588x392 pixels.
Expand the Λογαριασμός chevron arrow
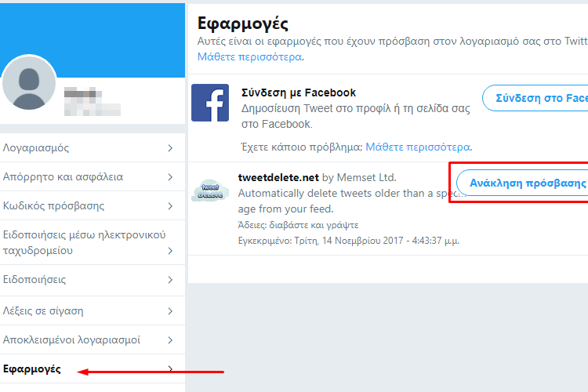[170, 148]
